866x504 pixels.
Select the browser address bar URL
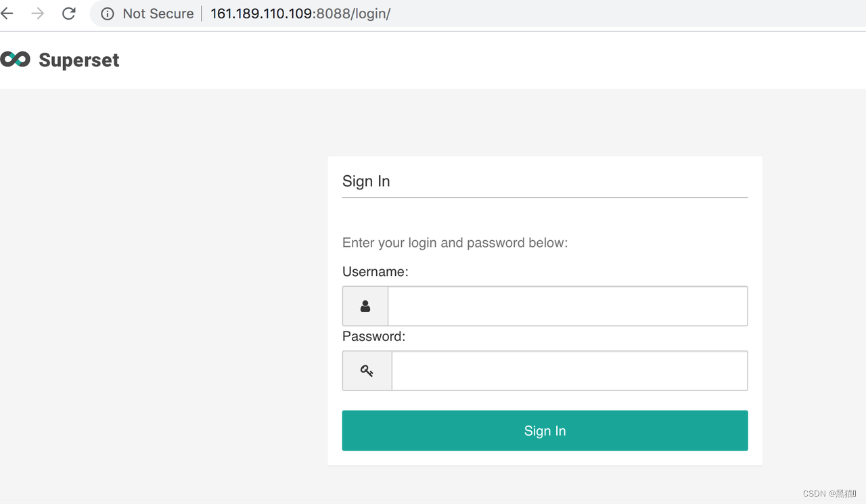pos(300,14)
